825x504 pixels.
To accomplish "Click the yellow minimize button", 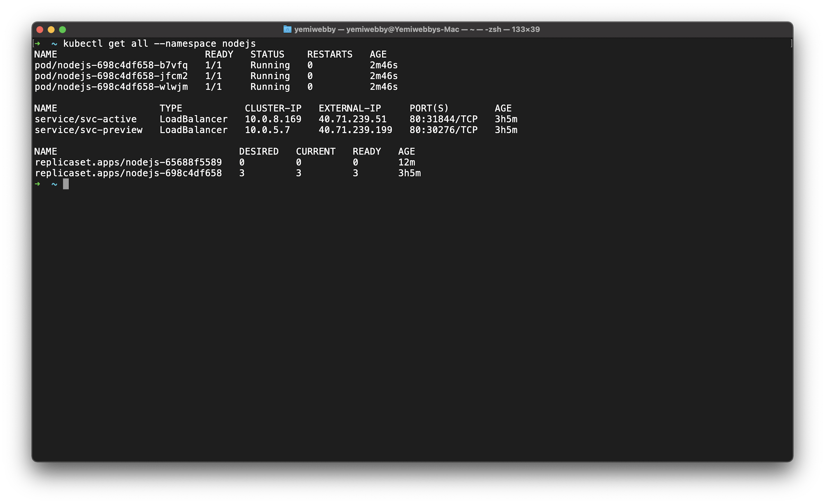I will 51,29.
